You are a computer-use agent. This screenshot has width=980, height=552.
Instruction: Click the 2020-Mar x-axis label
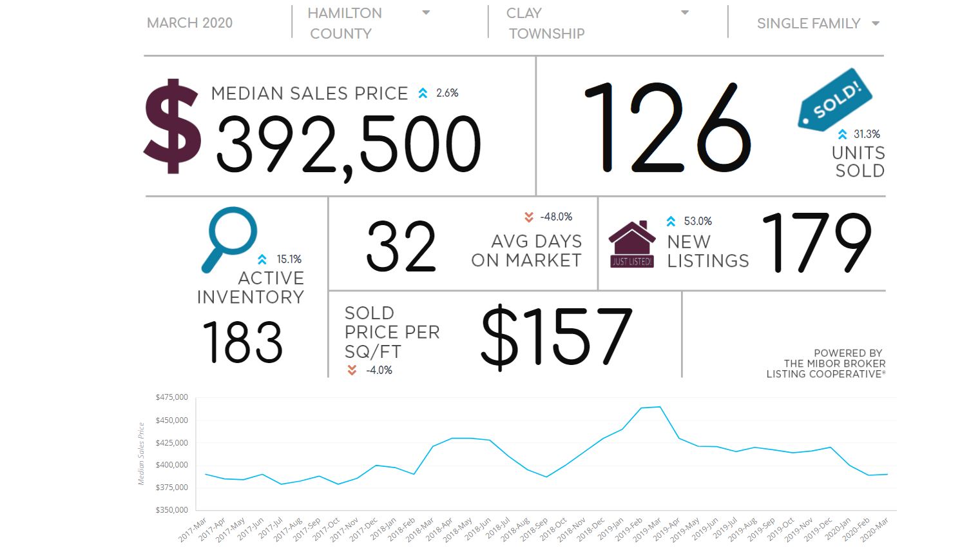point(874,529)
